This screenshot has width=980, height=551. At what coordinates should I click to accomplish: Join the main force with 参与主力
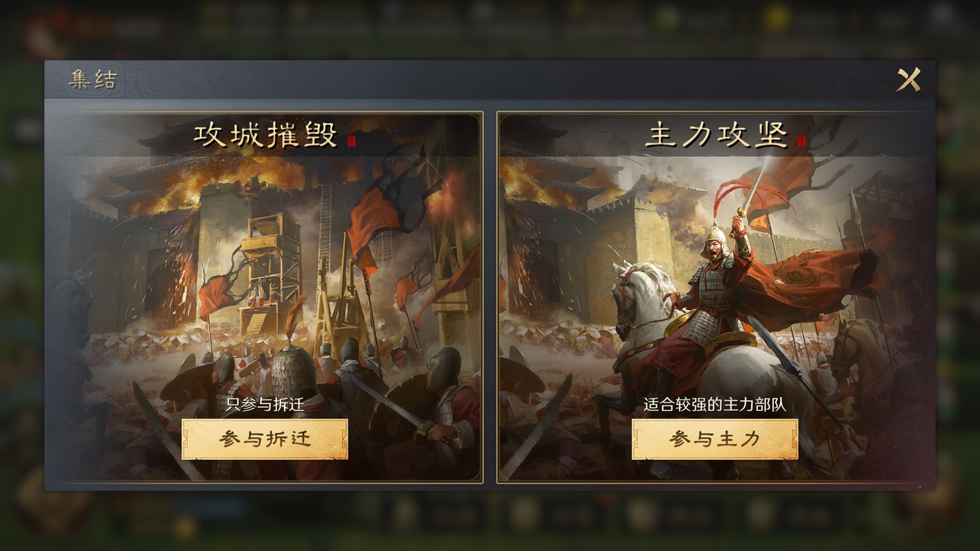715,439
